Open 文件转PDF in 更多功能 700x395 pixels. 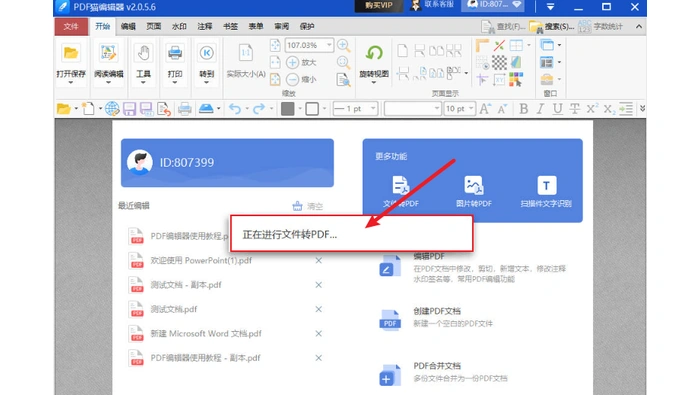click(400, 192)
